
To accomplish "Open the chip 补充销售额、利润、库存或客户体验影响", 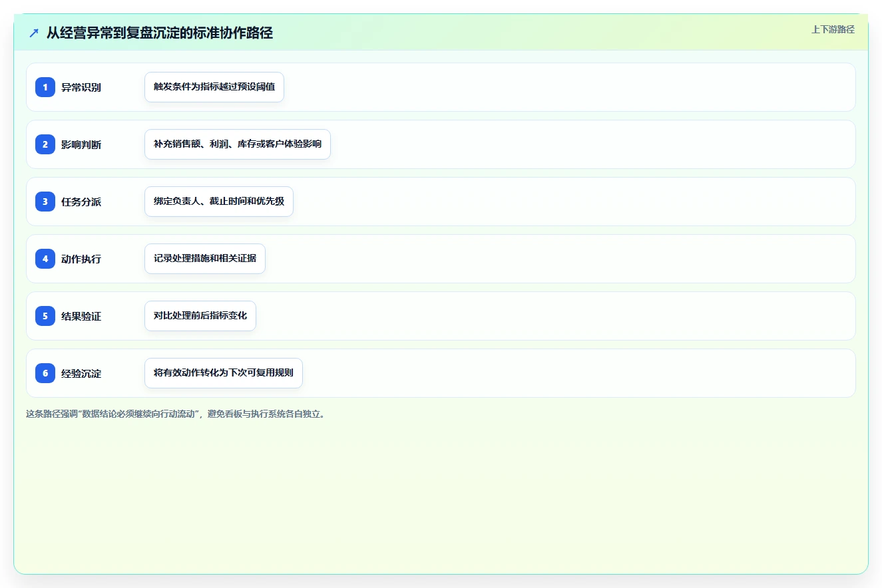I will coord(238,144).
